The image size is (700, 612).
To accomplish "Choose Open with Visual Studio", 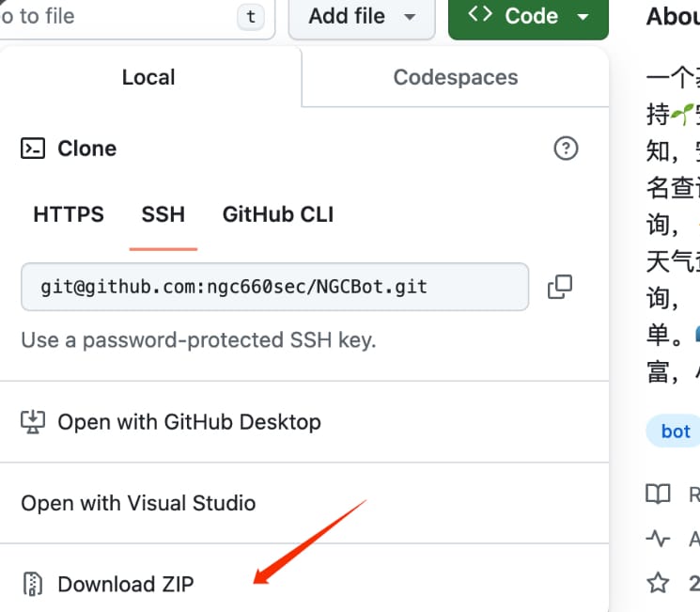I will click(304, 504).
